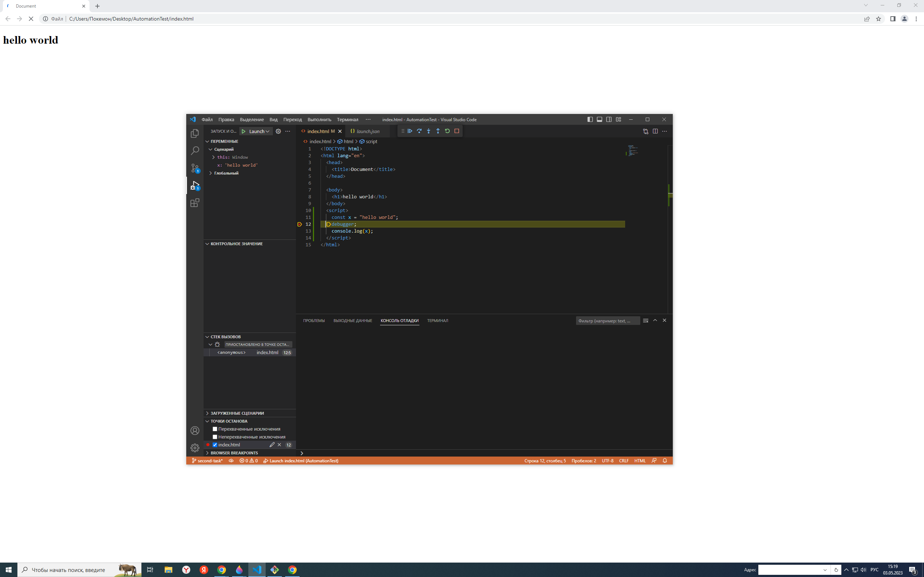The width and height of the screenshot is (924, 577).
Task: Continue execution with the play icon
Action: tap(410, 131)
